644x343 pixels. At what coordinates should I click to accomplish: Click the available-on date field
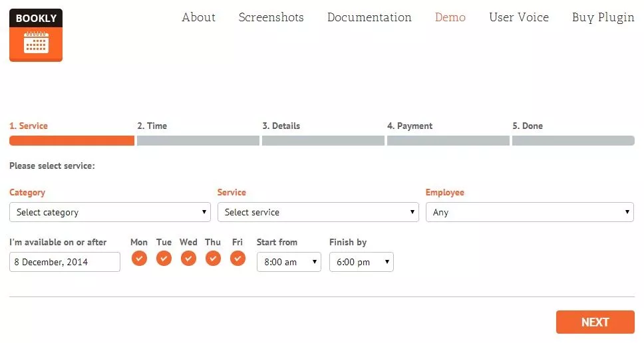click(65, 262)
